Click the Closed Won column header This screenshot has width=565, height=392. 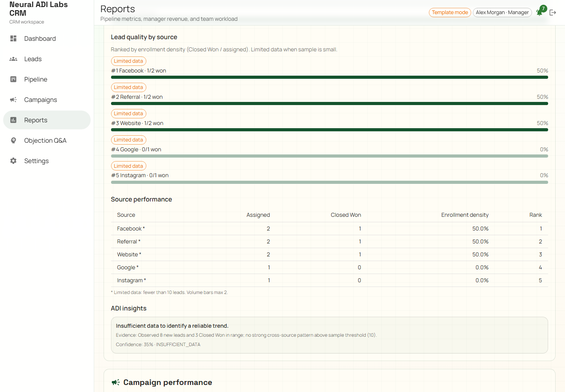click(x=346, y=215)
